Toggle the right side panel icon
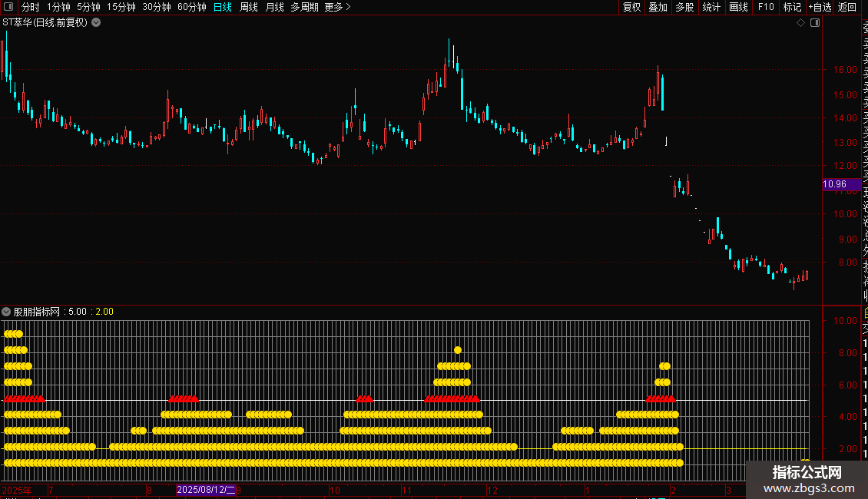 [x=815, y=23]
